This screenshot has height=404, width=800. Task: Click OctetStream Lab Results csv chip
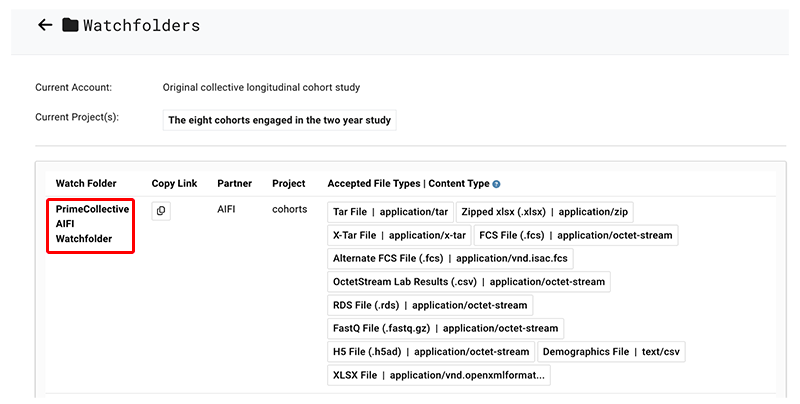point(468,282)
